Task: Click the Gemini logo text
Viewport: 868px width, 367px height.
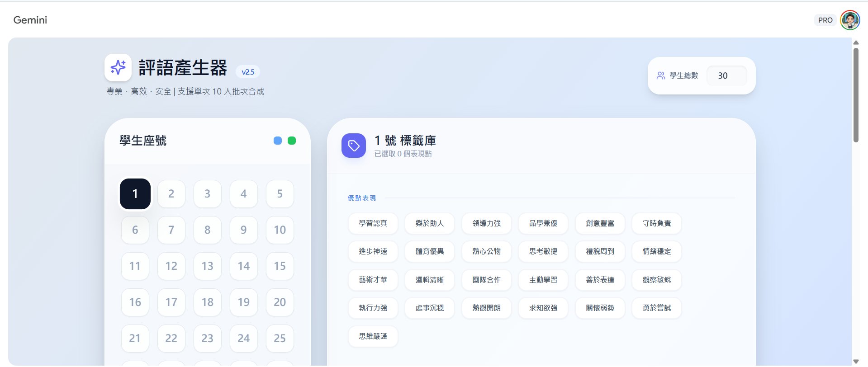Action: tap(30, 20)
